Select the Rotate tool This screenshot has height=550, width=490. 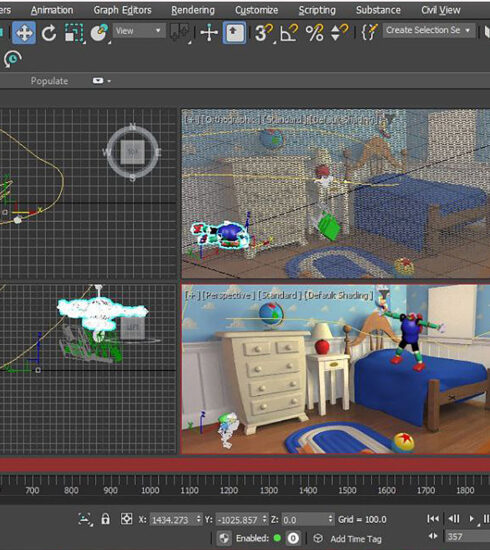(49, 33)
